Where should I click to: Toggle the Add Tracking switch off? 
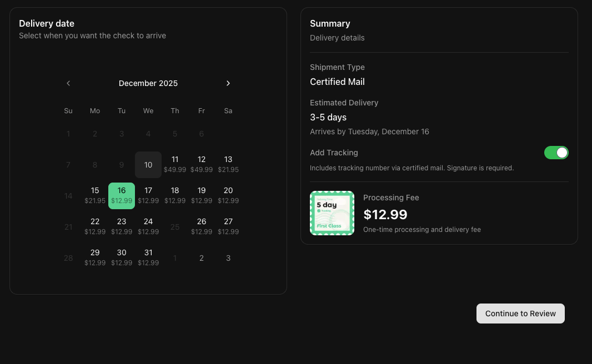pyautogui.click(x=556, y=153)
